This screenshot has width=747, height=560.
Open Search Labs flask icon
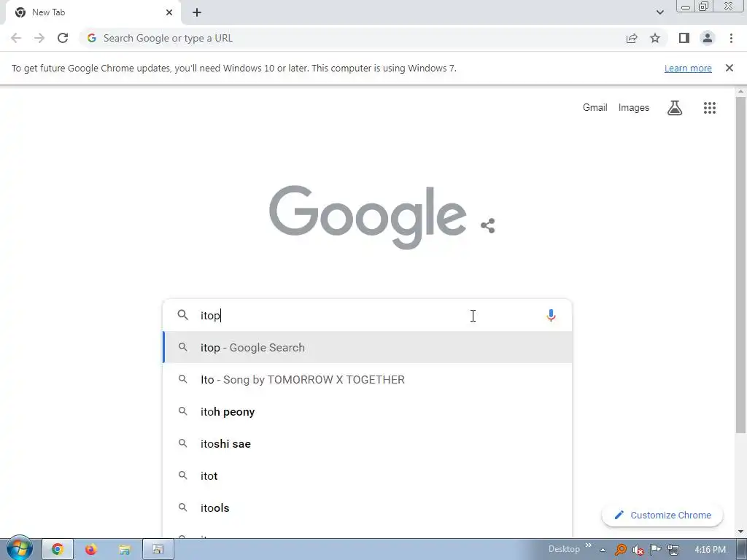(675, 108)
